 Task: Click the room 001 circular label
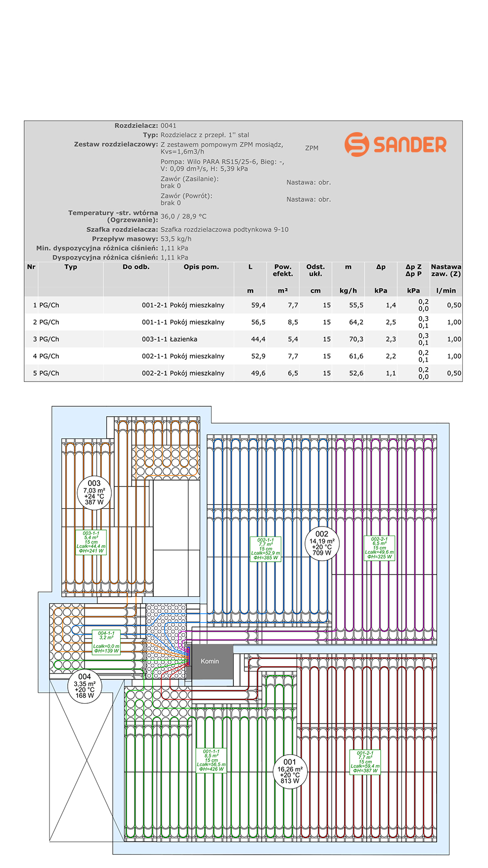290,771
